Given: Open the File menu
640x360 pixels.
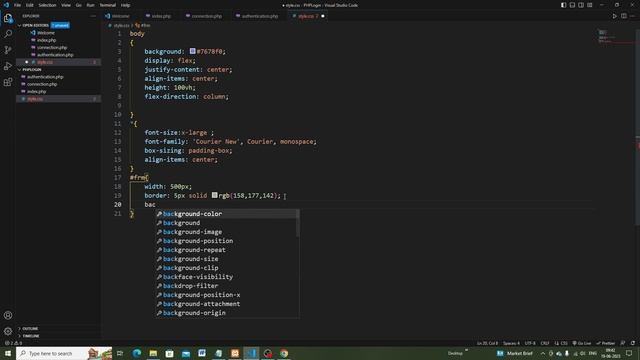Looking at the screenshot, I should 17,5.
